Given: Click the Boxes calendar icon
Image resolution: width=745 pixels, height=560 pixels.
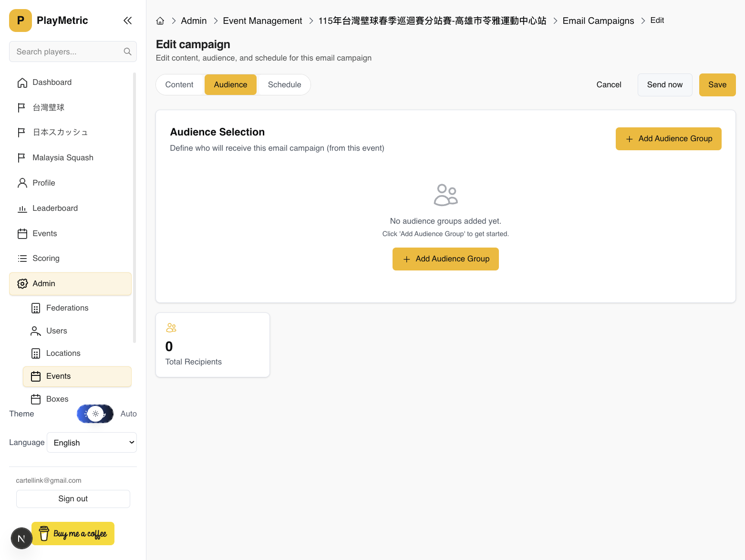Looking at the screenshot, I should (36, 399).
